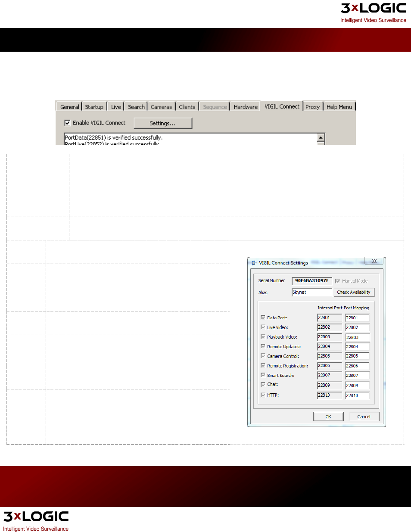Viewport: 411px width, 532px height.
Task: Click the Smart Search internal port field
Action: pyautogui.click(x=330, y=375)
